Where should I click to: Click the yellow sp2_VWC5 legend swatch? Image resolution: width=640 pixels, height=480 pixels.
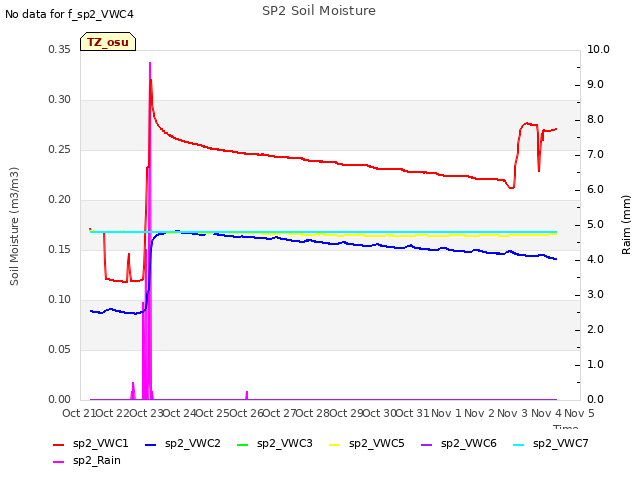click(x=335, y=444)
